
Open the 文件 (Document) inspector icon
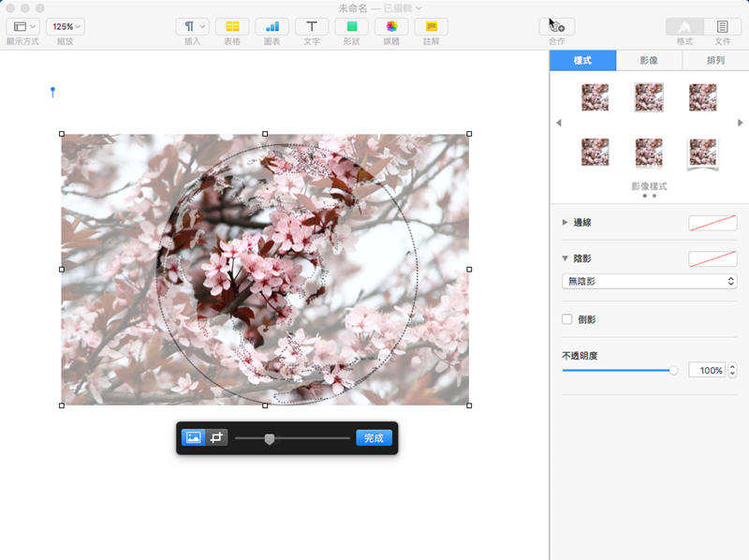click(x=722, y=26)
